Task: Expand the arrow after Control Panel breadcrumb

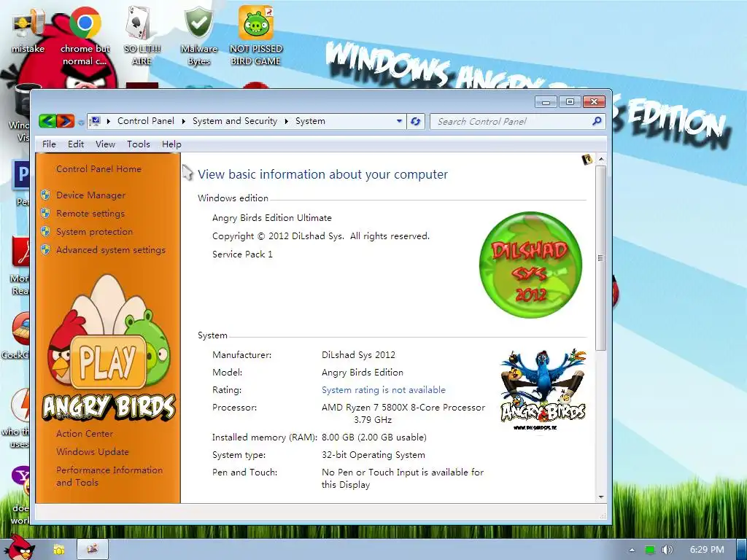Action: point(183,122)
